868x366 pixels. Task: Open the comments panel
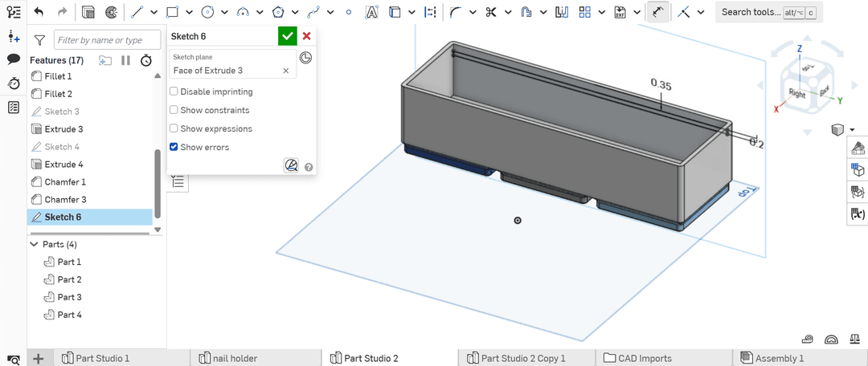click(14, 59)
